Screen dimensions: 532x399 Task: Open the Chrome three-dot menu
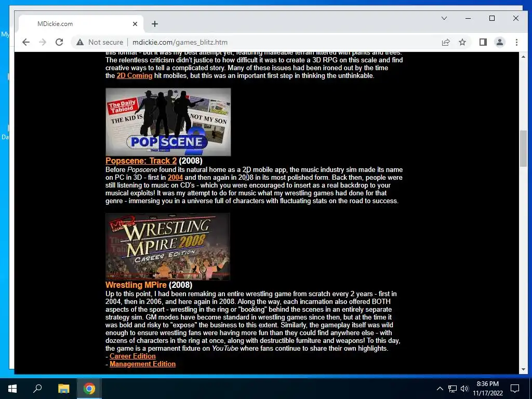click(x=516, y=42)
